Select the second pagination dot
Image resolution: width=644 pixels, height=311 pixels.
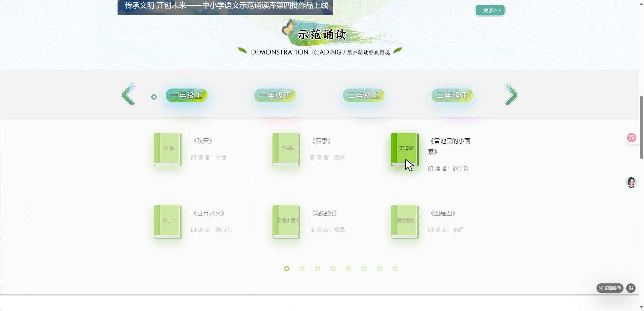tap(302, 268)
